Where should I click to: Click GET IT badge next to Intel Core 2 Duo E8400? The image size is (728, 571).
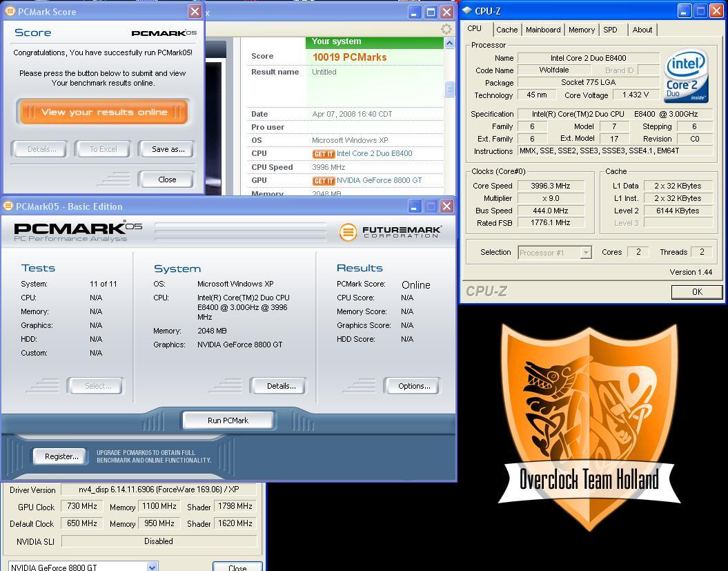pyautogui.click(x=324, y=154)
